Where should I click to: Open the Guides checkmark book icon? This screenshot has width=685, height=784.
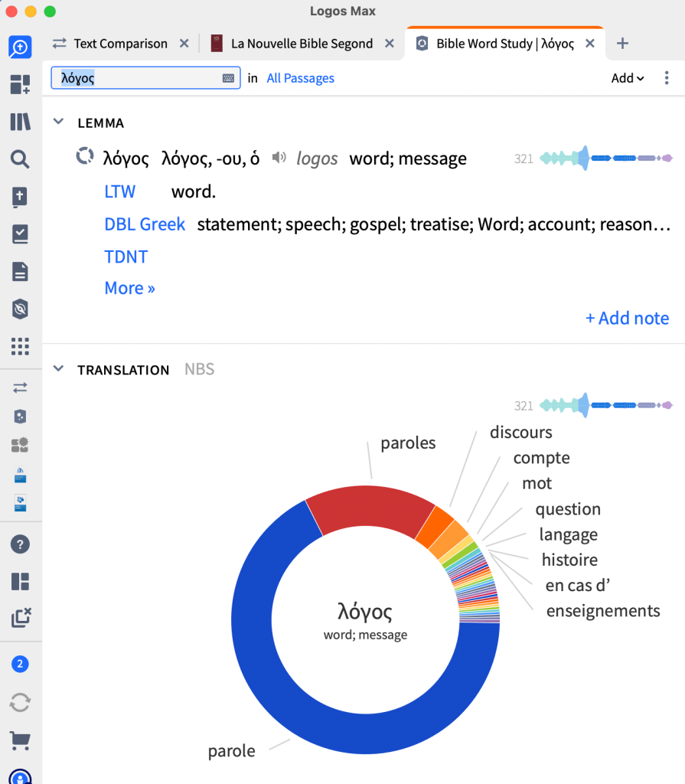[20, 234]
